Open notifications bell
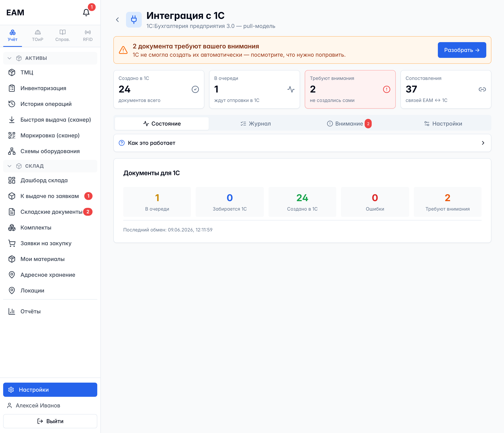This screenshot has width=504, height=433. (x=86, y=12)
